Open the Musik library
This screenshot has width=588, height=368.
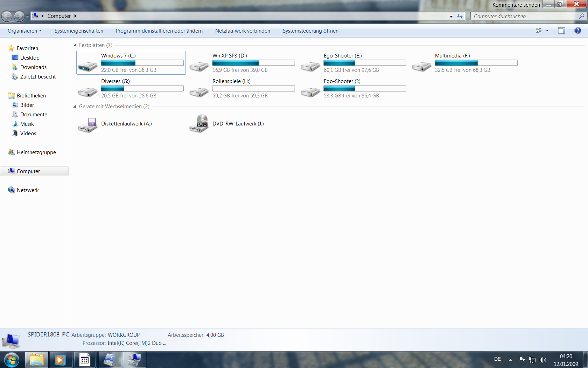pyautogui.click(x=27, y=124)
